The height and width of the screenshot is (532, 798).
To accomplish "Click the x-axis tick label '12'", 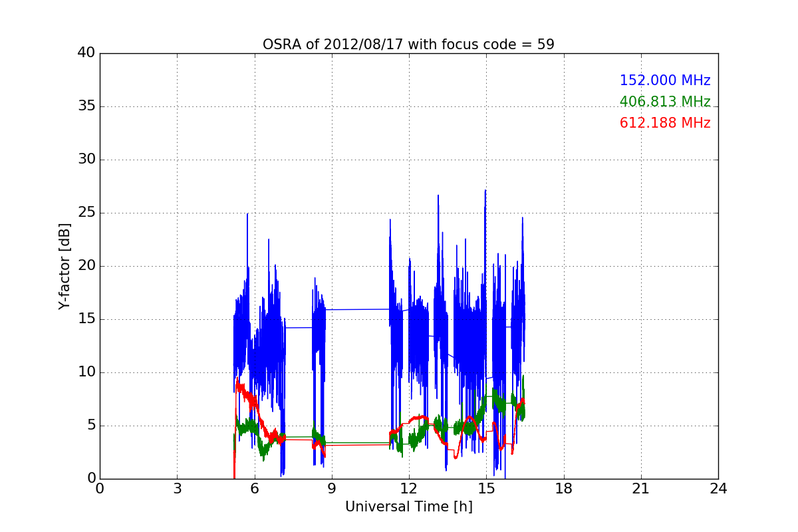I will tap(409, 489).
